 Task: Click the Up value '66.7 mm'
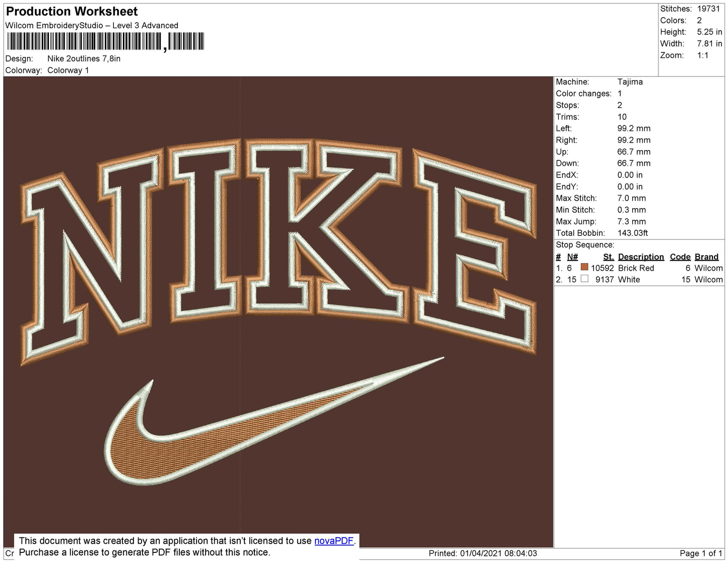(x=634, y=151)
